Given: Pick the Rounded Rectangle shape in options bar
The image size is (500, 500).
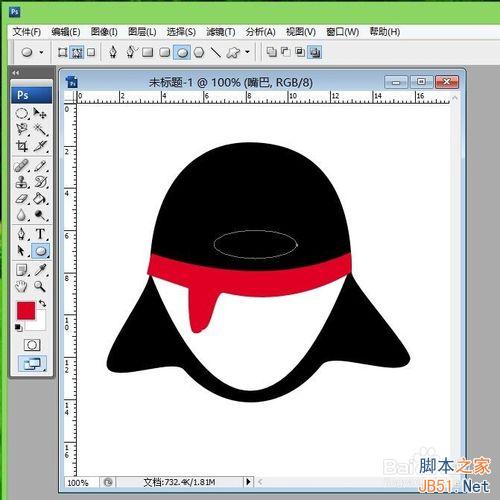Looking at the screenshot, I should pyautogui.click(x=165, y=52).
